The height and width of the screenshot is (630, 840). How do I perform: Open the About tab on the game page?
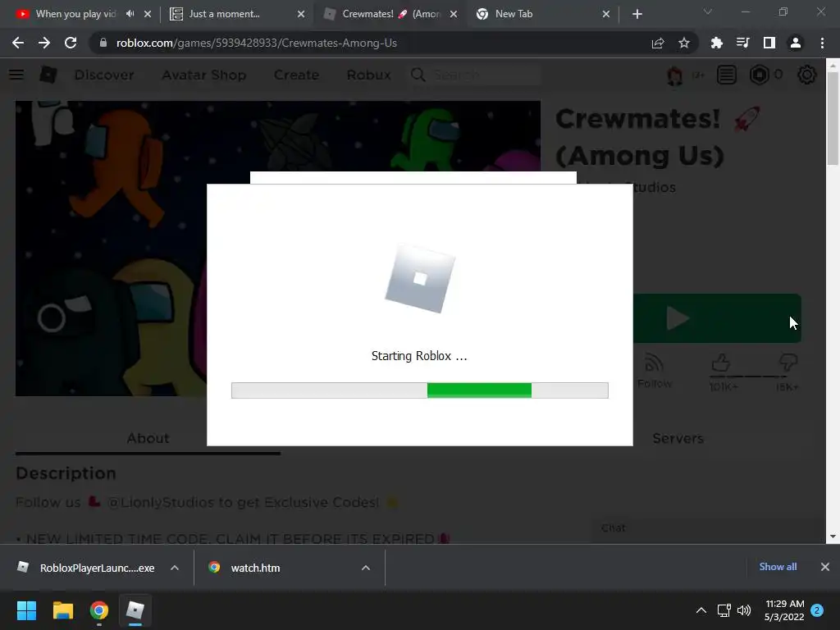coord(148,438)
